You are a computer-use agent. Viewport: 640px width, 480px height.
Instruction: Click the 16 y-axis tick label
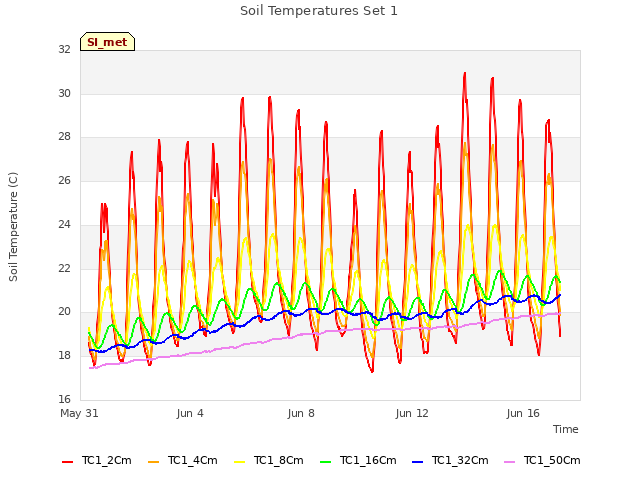[64, 399]
